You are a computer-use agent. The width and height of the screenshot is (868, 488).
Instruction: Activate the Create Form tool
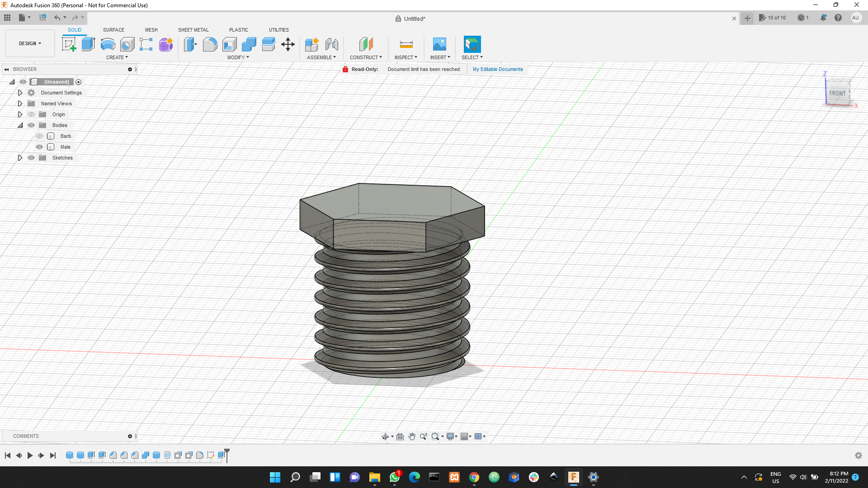(x=166, y=44)
